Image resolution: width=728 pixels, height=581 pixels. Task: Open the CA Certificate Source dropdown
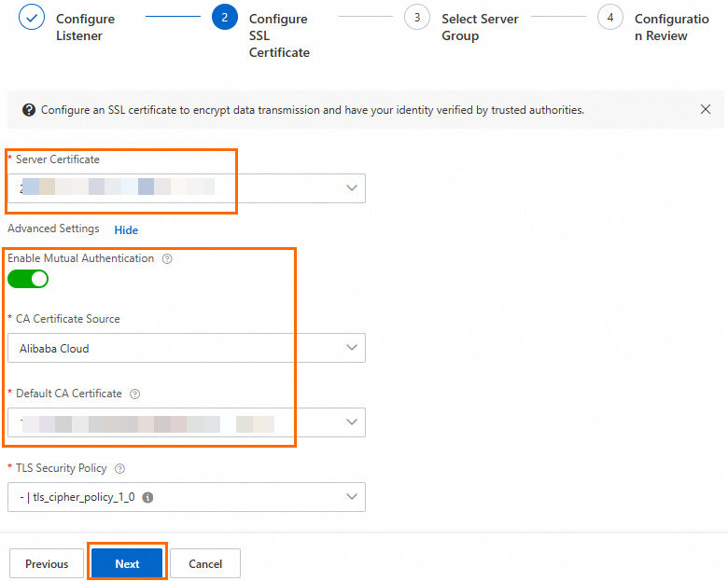187,348
